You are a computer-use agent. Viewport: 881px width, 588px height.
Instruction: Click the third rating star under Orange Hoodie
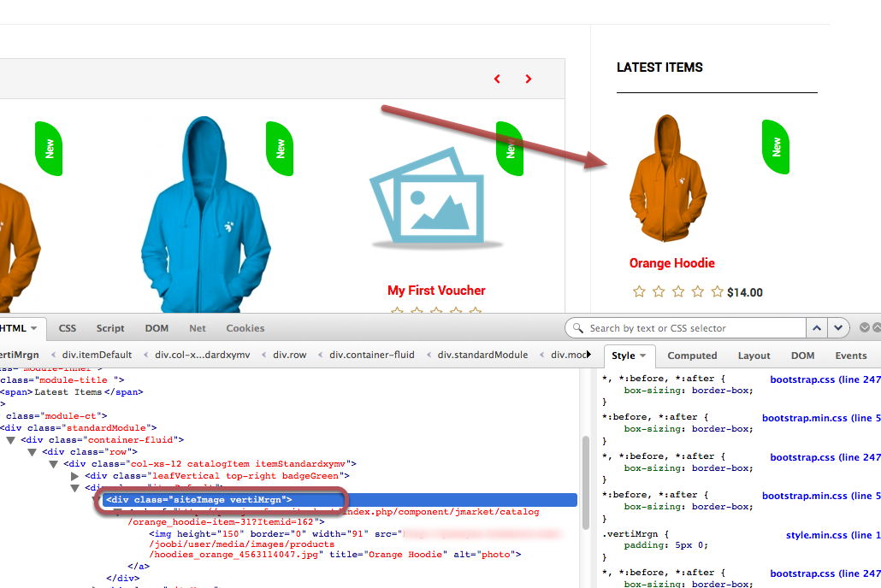coord(678,291)
